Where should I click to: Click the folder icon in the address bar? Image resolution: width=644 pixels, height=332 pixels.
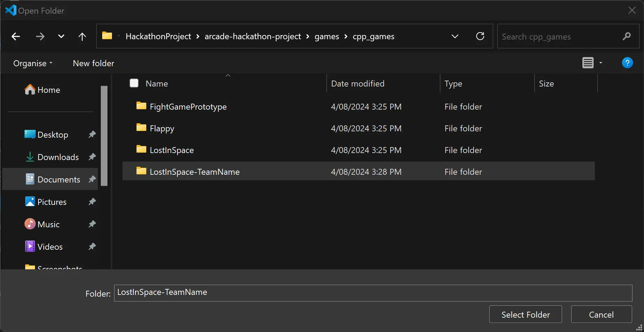(107, 36)
